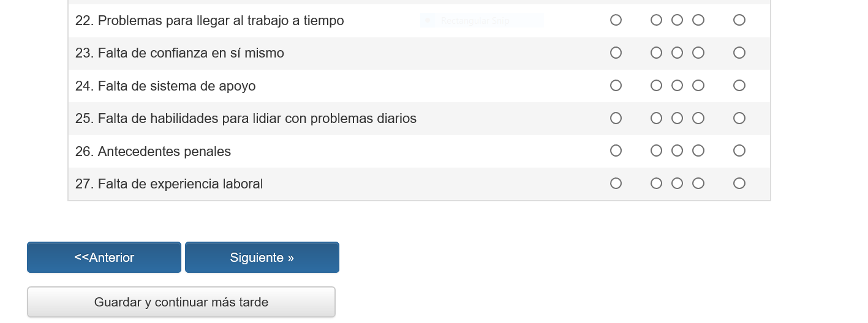
Task: Choose last radio for 'Falta de sistema de apoyo'
Action: [739, 86]
